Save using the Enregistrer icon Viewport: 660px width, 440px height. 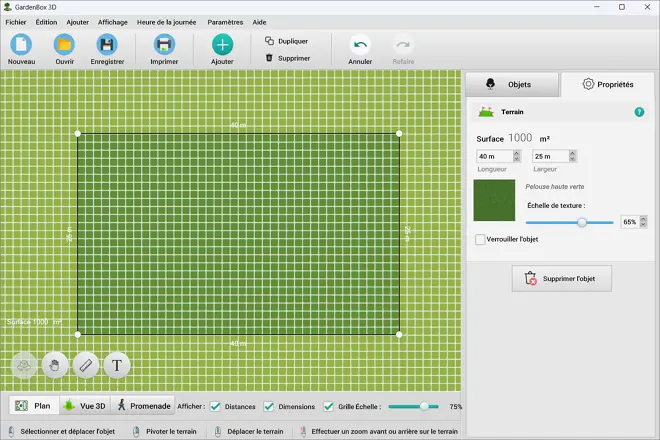[107, 44]
